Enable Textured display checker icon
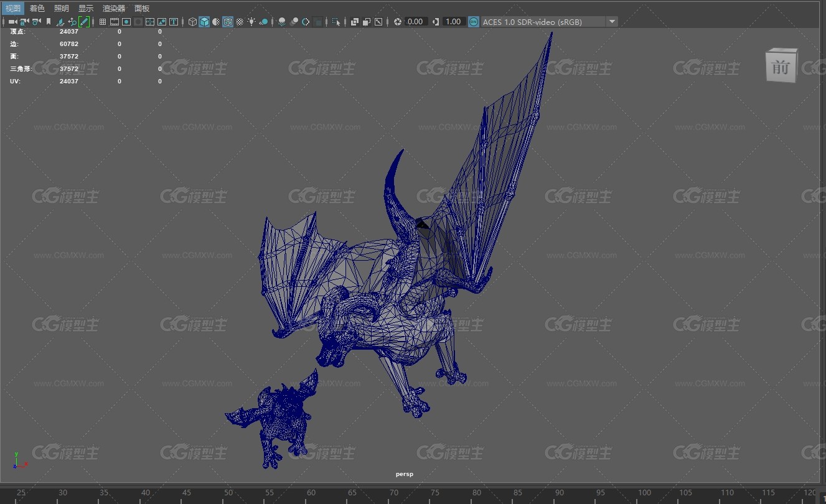Viewport: 826px width, 504px height. click(x=240, y=22)
